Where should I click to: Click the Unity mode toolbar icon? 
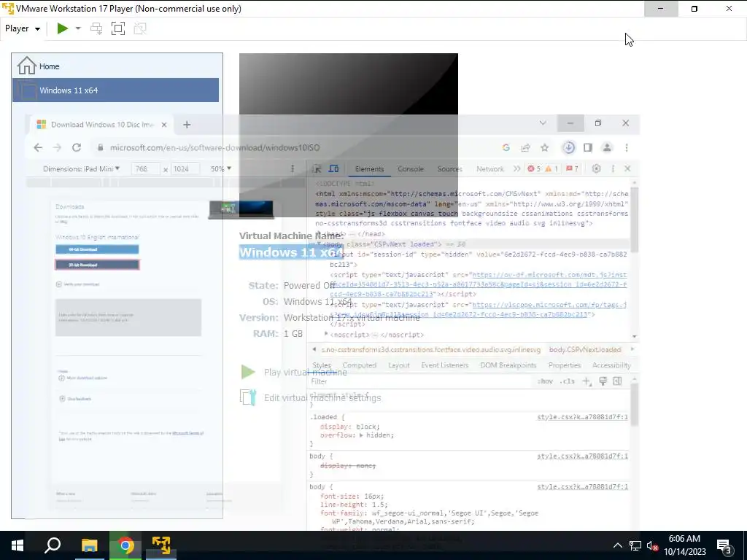[x=140, y=28]
